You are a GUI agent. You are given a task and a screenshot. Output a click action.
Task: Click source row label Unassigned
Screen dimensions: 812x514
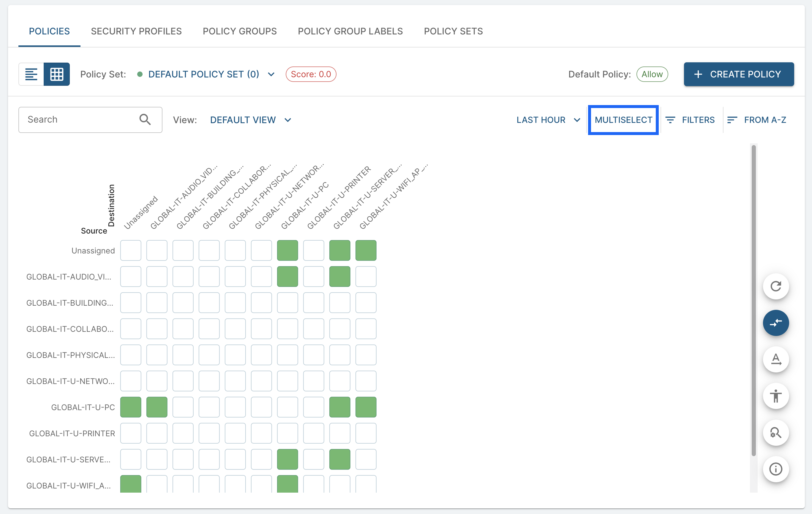point(93,251)
